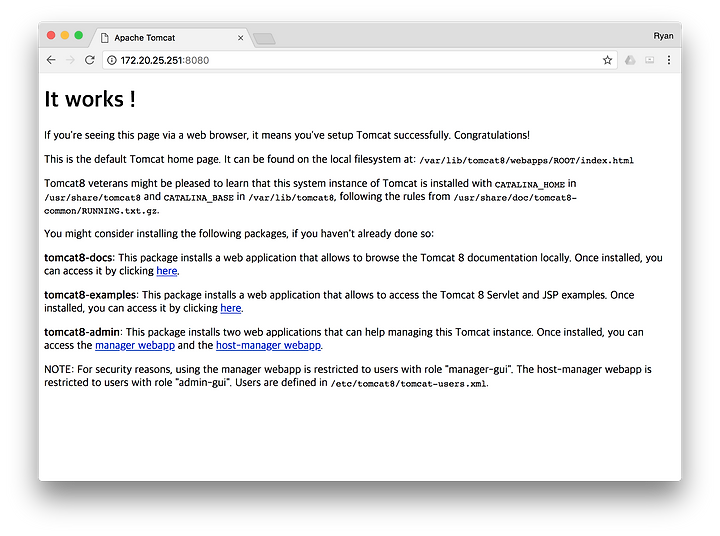
Task: Bookmark this page with the star icon
Action: click(607, 60)
